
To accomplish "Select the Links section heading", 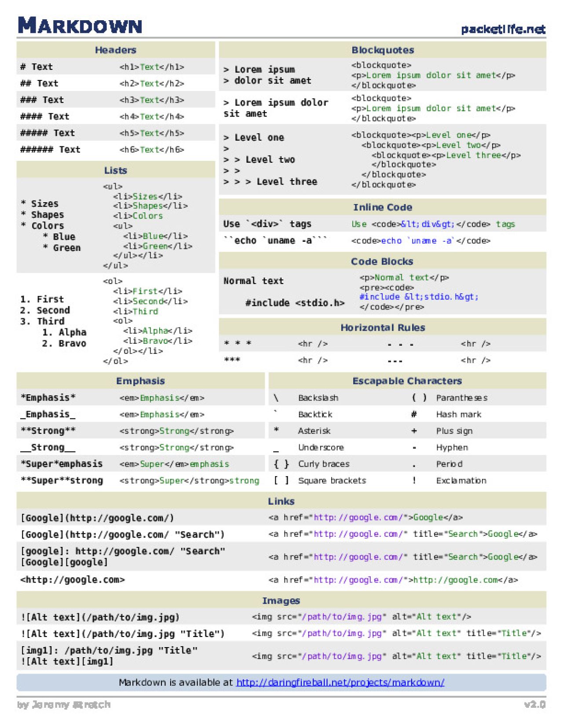I will point(281,501).
